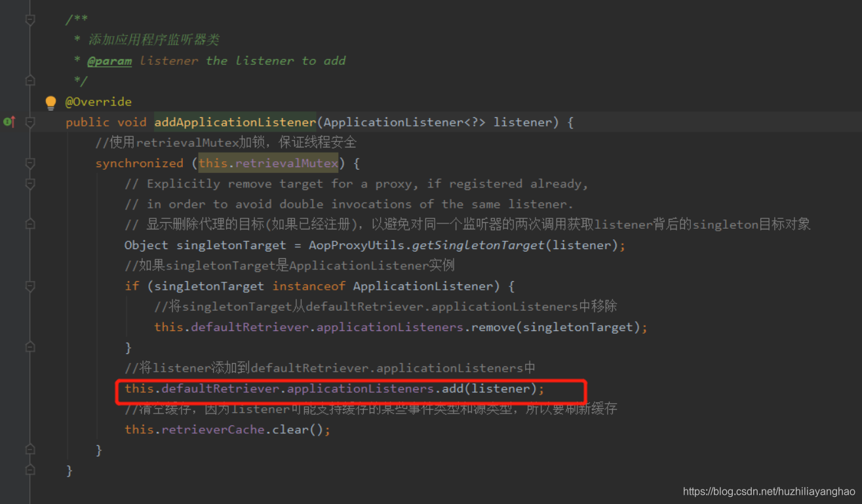This screenshot has width=862, height=504.
Task: Click the 'public' keyword
Action: pos(88,123)
